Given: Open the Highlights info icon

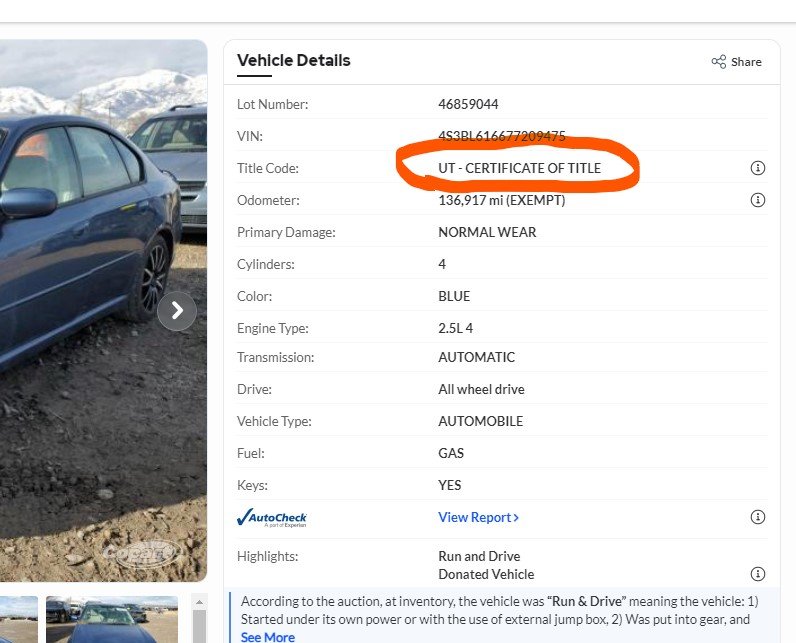Looking at the screenshot, I should click(757, 574).
